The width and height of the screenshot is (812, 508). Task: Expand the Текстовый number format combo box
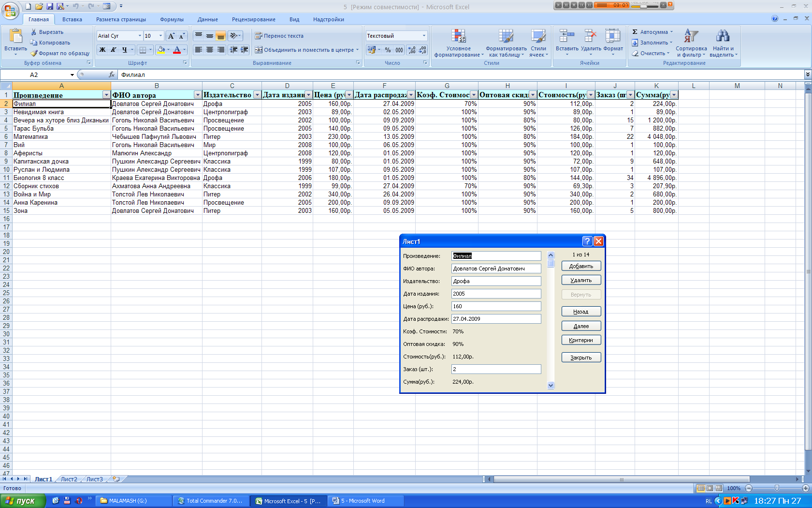tap(424, 36)
